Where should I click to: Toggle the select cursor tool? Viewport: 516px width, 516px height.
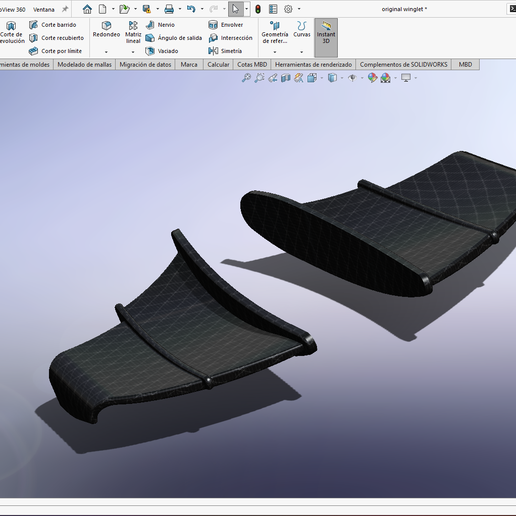click(x=235, y=9)
